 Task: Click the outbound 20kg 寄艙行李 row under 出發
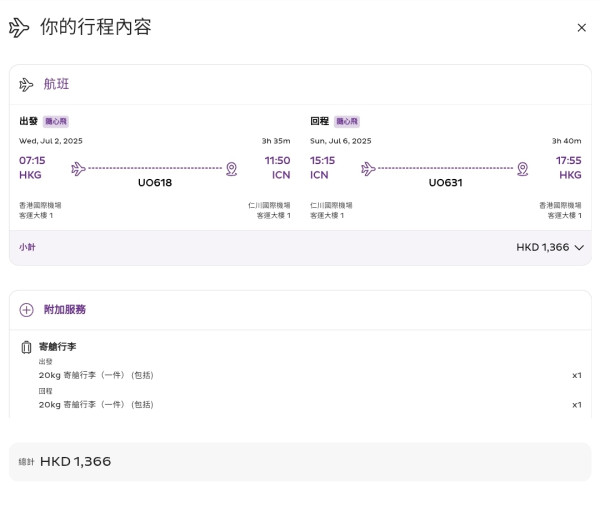point(96,375)
